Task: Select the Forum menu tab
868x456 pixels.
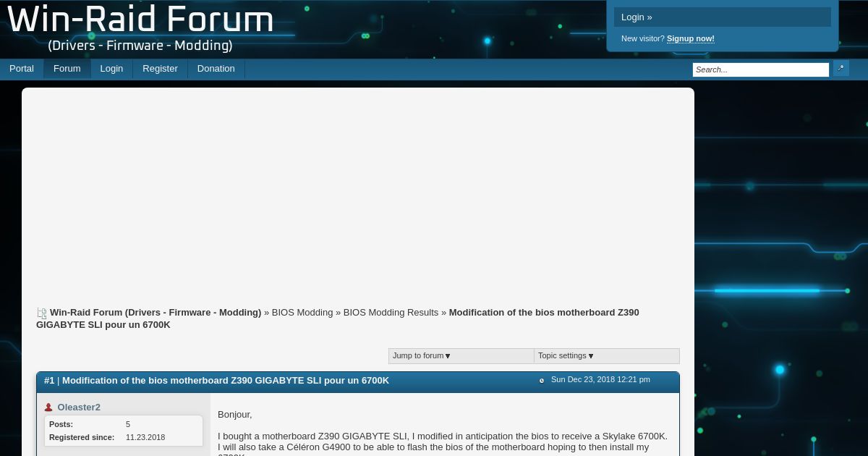Action: click(x=67, y=69)
